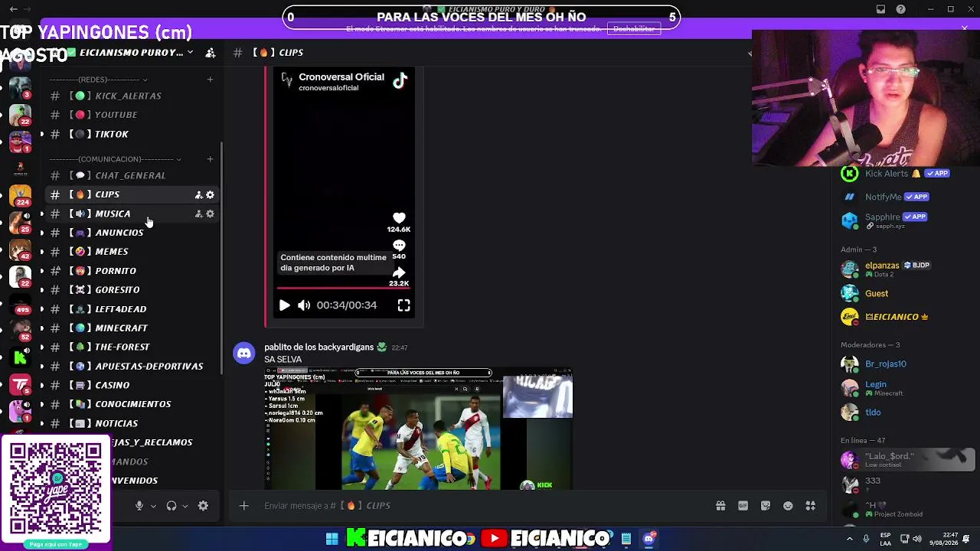The height and width of the screenshot is (551, 980).
Task: Click the invite icon on the MUSICA channel
Action: pos(198,214)
